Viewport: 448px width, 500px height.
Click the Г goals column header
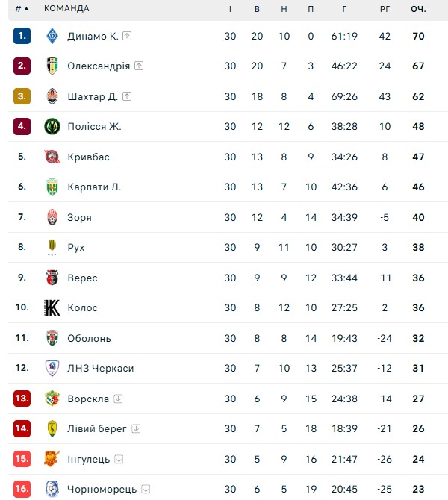point(344,9)
